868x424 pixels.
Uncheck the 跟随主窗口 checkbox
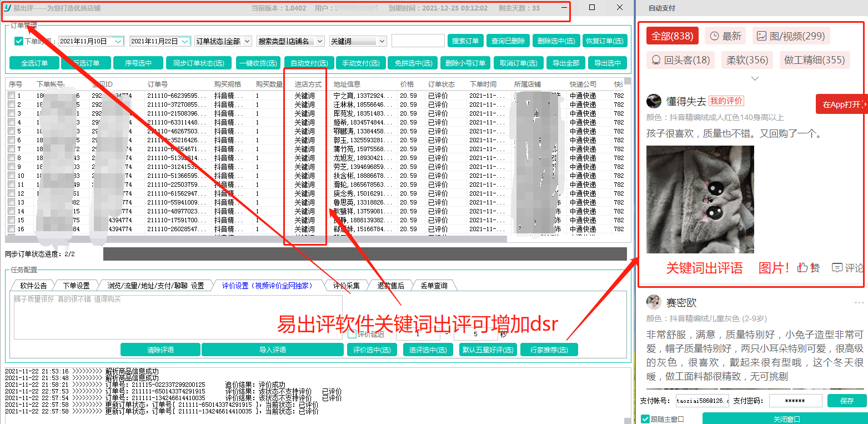click(x=646, y=418)
